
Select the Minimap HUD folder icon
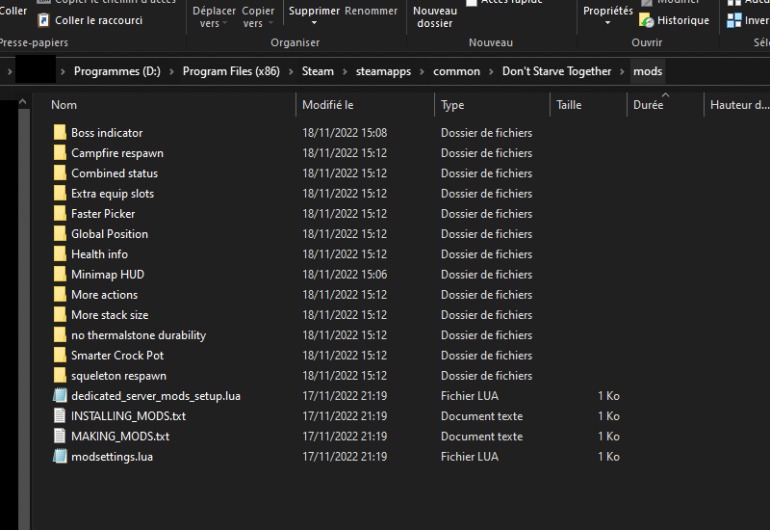click(59, 275)
